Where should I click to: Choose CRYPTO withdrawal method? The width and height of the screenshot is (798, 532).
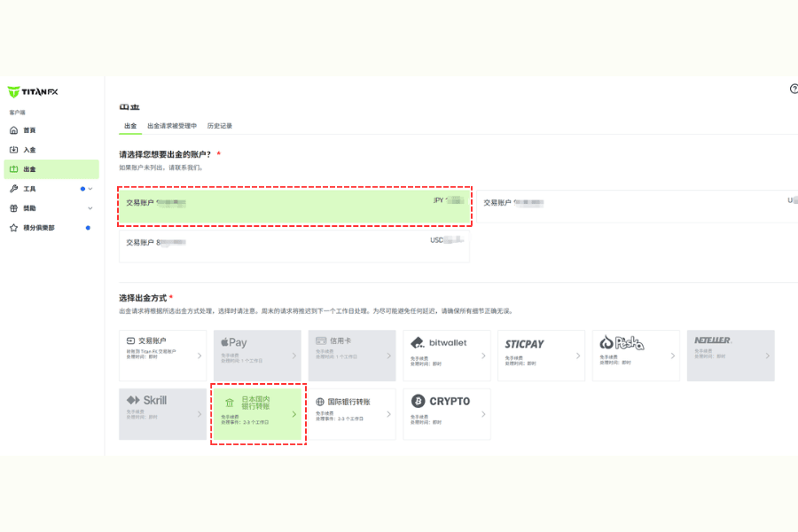click(447, 413)
